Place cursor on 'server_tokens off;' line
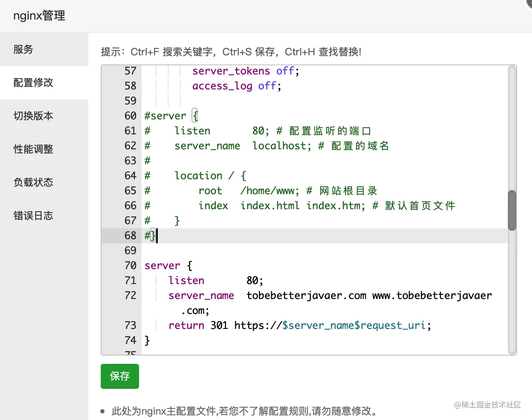This screenshot has height=420, width=532. tap(246, 71)
